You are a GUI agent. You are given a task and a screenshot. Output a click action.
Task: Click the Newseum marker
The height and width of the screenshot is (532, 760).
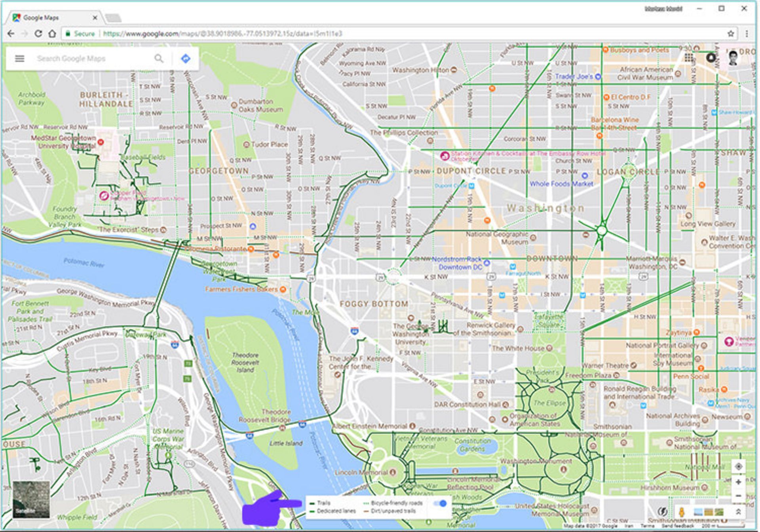(747, 416)
